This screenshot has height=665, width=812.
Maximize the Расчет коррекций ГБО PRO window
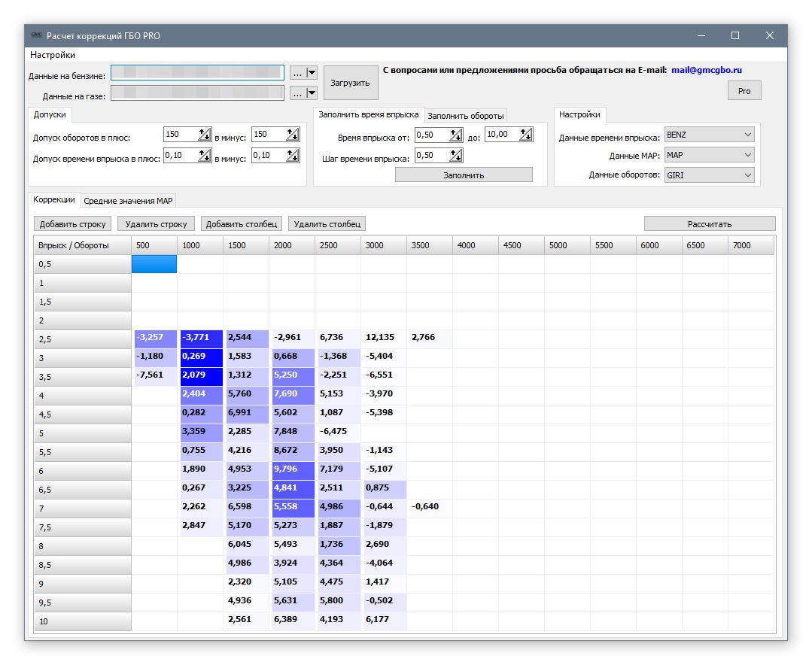pyautogui.click(x=734, y=35)
